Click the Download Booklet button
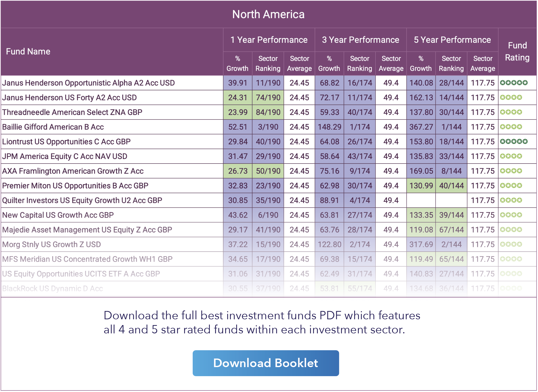This screenshot has height=392, width=538. pyautogui.click(x=265, y=363)
